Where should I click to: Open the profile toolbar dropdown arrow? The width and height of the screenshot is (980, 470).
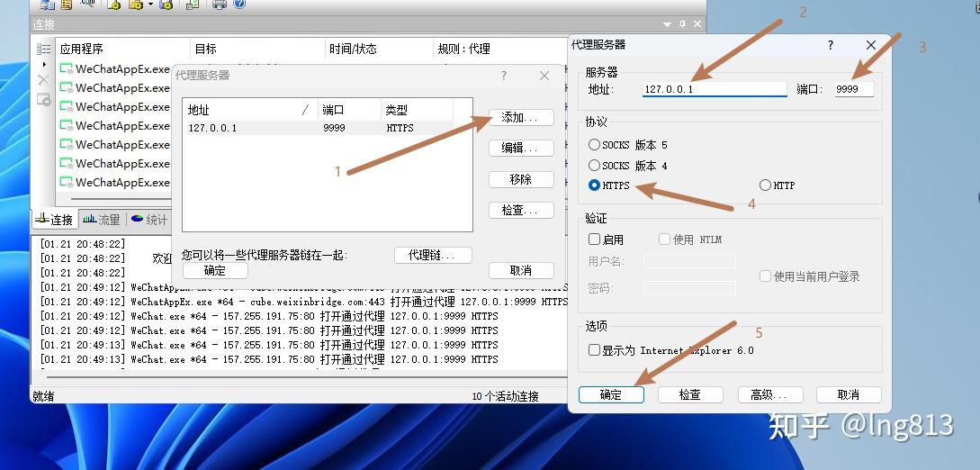click(150, 5)
